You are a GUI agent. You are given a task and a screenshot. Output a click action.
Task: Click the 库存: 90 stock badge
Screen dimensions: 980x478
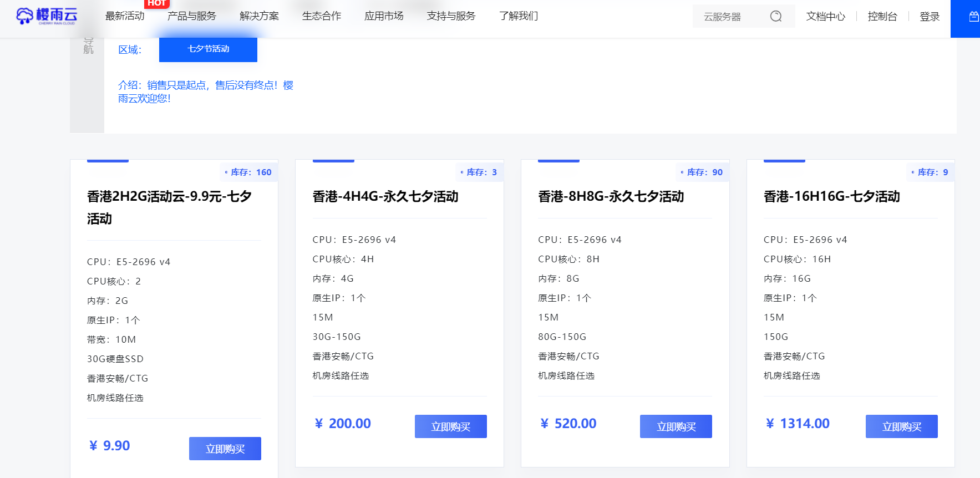pyautogui.click(x=702, y=172)
